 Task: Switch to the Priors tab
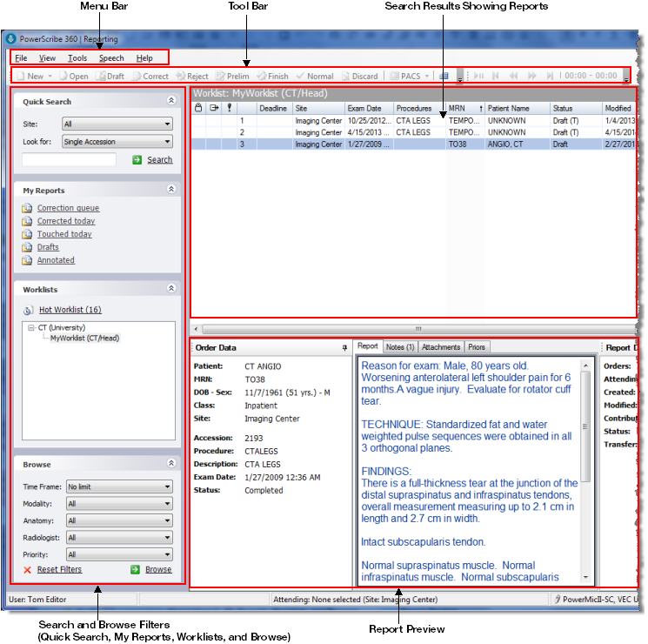477,347
